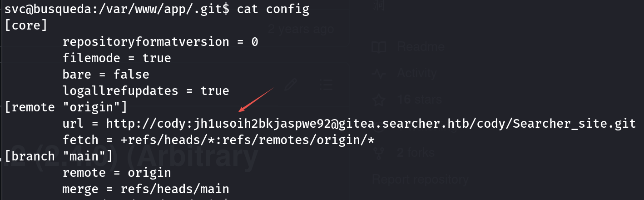Click the red arrow annotation
Image resolution: width=644 pixels, height=200 pixels.
[256, 100]
